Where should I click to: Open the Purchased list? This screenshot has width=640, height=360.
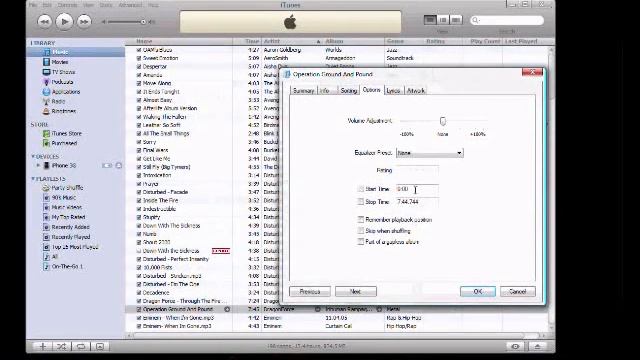(x=64, y=143)
